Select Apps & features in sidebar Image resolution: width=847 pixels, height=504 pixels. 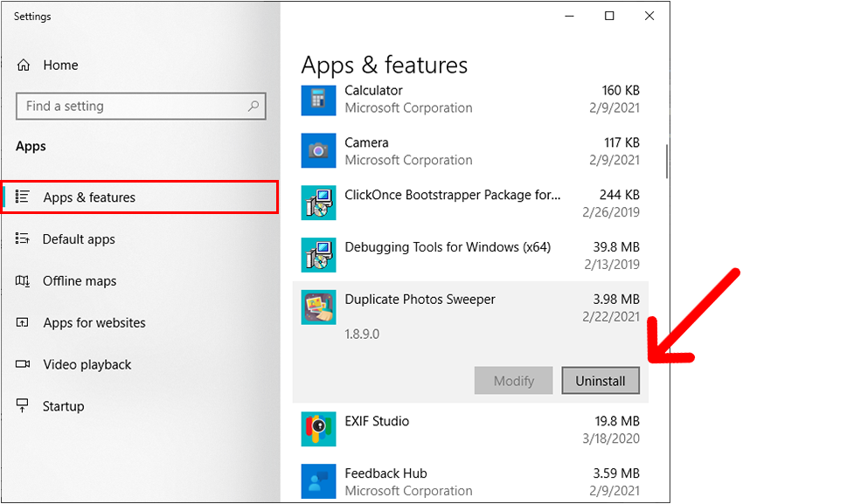click(140, 197)
